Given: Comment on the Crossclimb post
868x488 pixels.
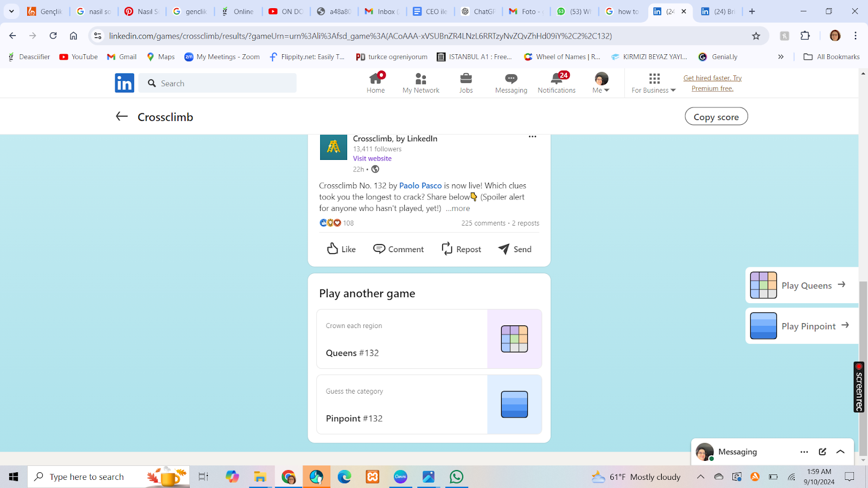Looking at the screenshot, I should point(398,249).
